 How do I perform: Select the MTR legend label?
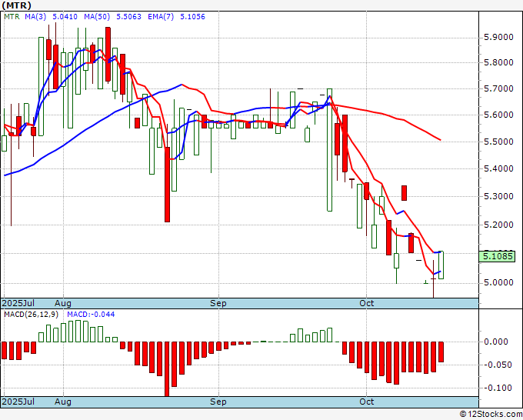pos(12,17)
